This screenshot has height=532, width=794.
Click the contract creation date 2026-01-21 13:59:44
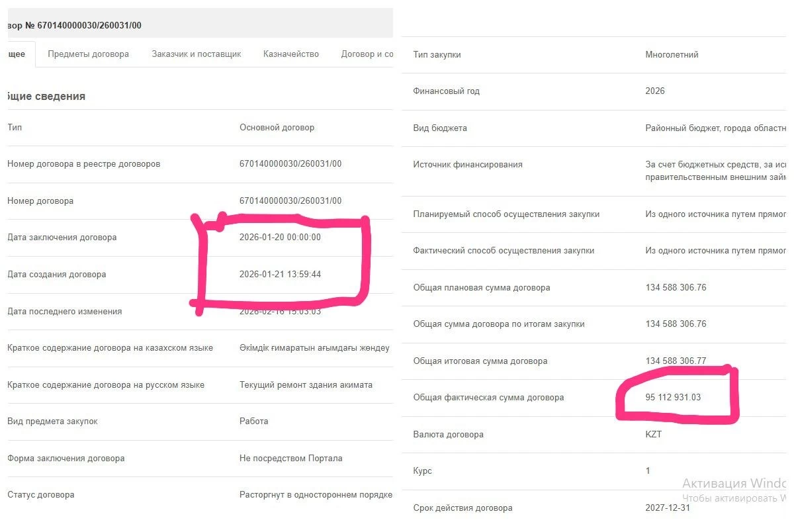280,275
